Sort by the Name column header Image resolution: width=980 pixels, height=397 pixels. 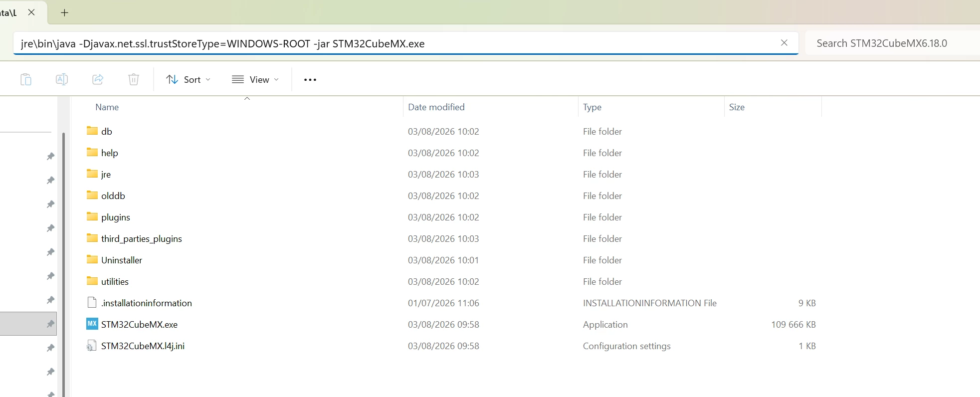(107, 107)
